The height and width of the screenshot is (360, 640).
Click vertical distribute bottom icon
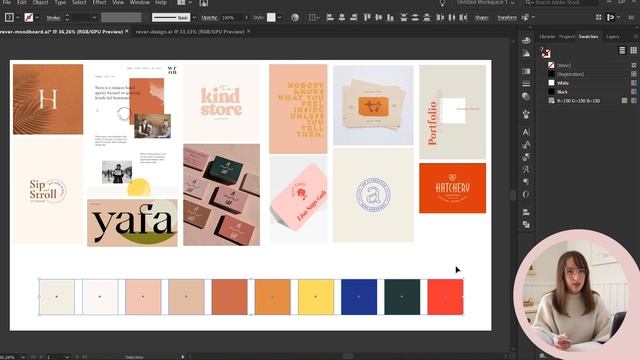tap(427, 18)
